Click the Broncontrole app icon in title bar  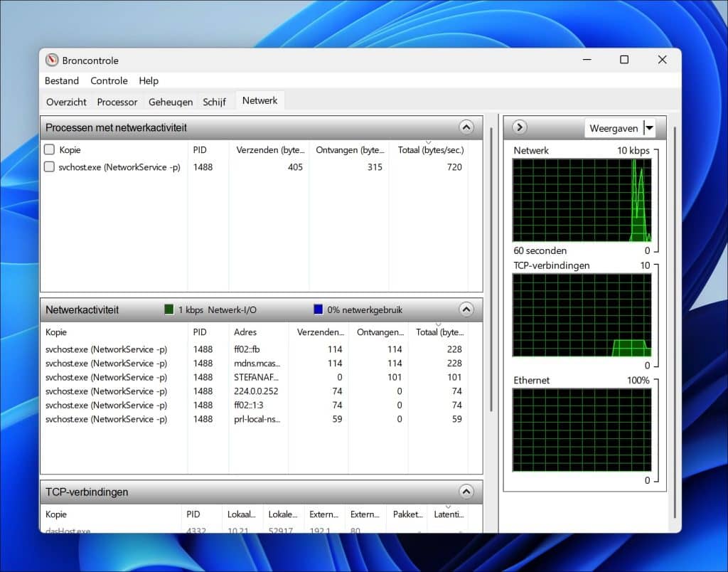coord(52,60)
